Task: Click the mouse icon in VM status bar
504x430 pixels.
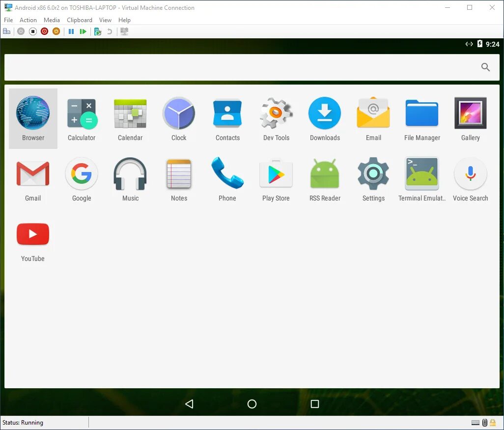Action: point(485,422)
